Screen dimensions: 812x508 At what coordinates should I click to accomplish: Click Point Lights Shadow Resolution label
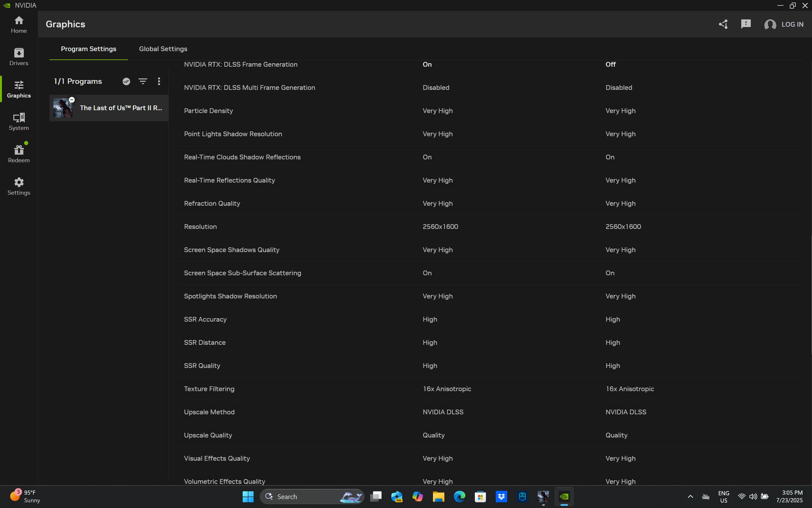tap(233, 134)
